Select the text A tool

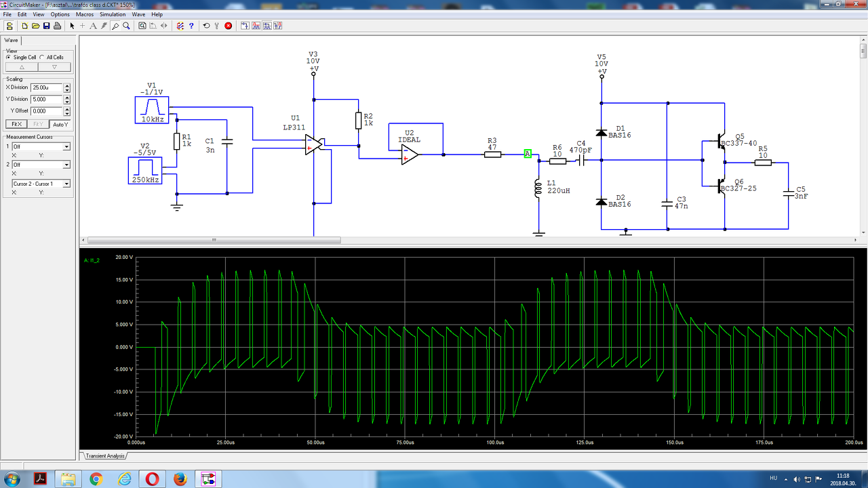click(x=94, y=26)
